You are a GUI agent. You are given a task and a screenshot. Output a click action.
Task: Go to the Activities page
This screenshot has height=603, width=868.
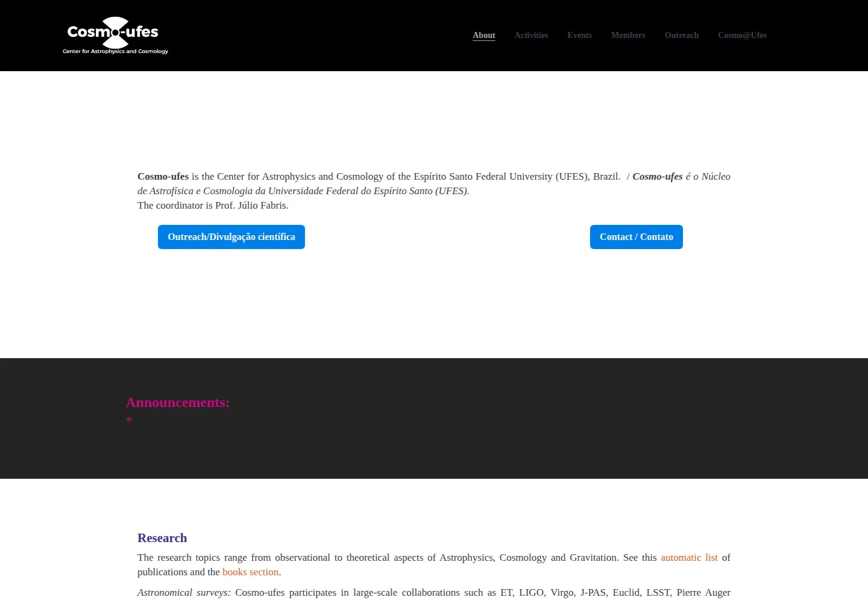pyautogui.click(x=531, y=35)
